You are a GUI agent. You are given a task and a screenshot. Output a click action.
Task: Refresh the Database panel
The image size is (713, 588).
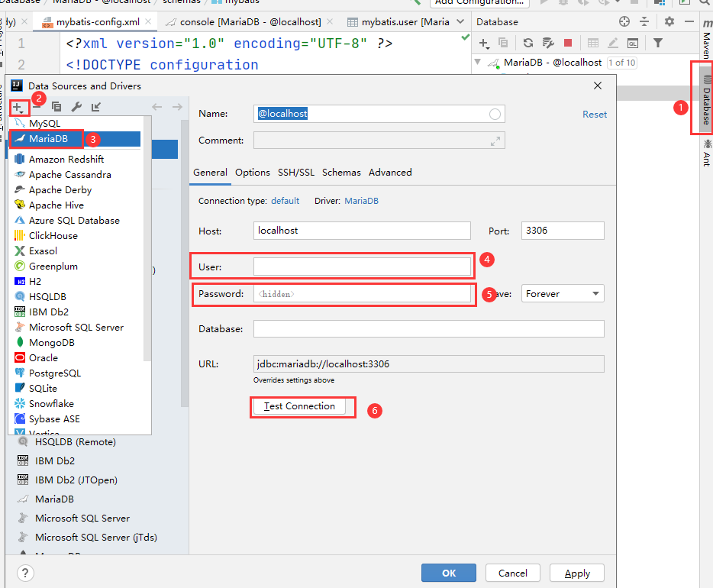coord(528,43)
